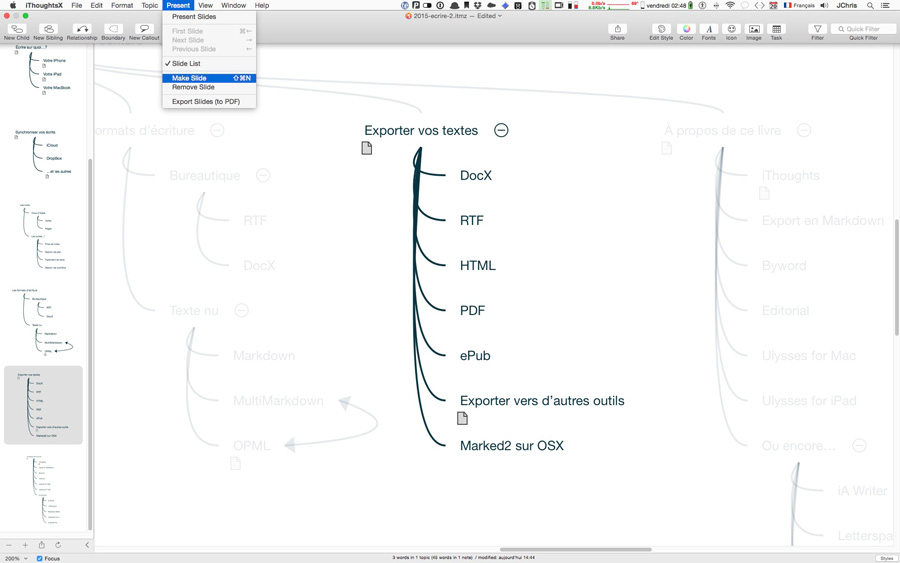Open the Dropbox menu bar icon
900x563 pixels.
(x=478, y=5)
